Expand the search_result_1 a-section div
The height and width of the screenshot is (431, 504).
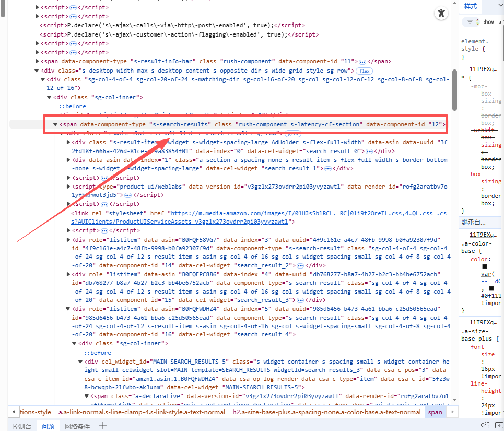(68, 160)
